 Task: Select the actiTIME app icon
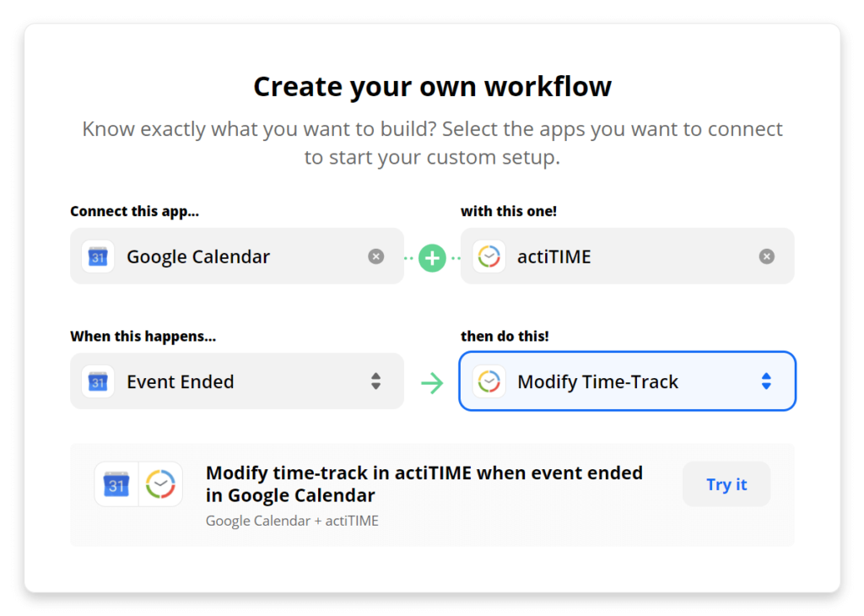pyautogui.click(x=489, y=256)
